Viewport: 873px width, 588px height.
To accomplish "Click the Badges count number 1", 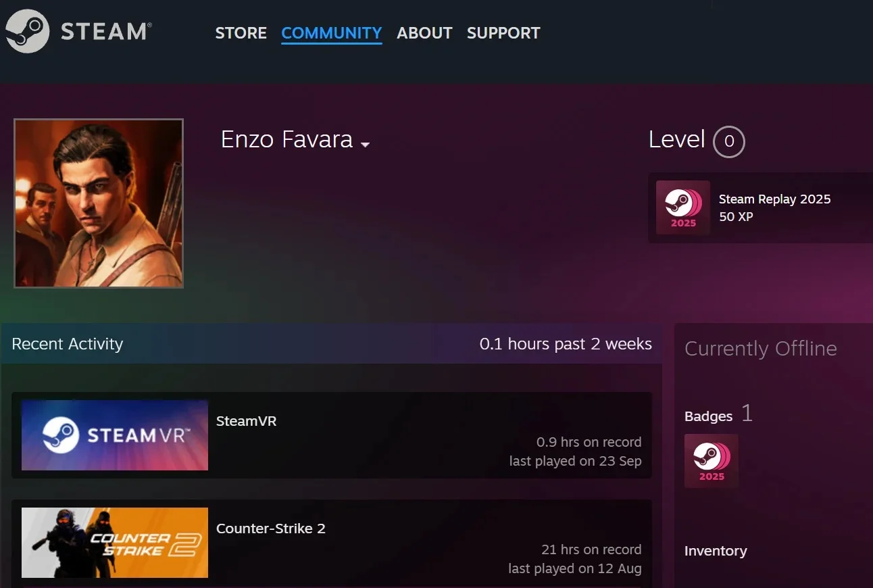I will click(x=747, y=414).
